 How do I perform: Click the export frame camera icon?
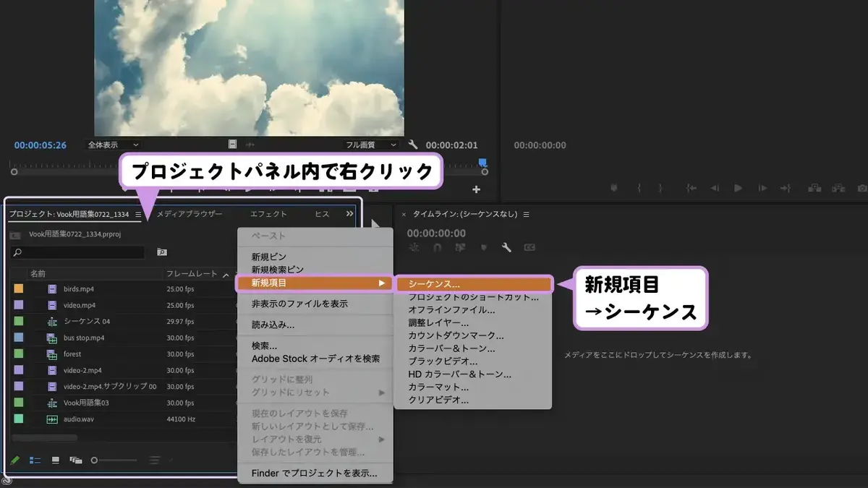coord(862,188)
